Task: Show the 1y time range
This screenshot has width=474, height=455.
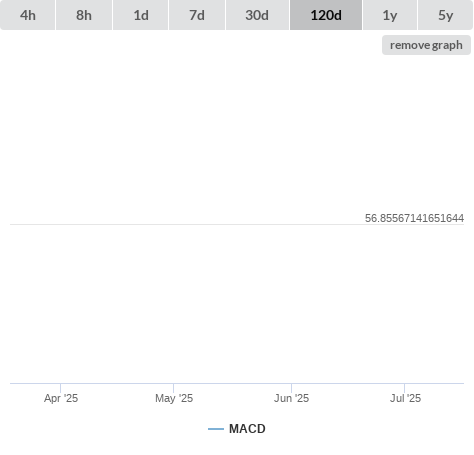Action: click(390, 15)
